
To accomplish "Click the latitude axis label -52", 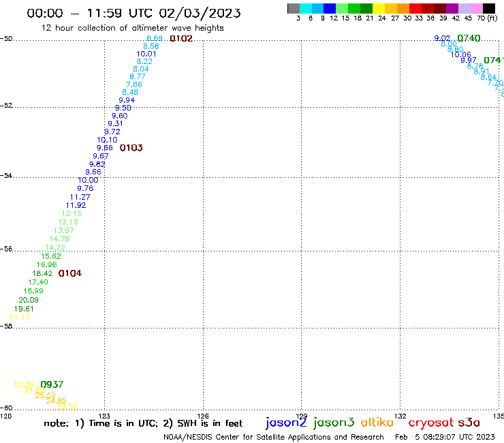I will point(6,106).
